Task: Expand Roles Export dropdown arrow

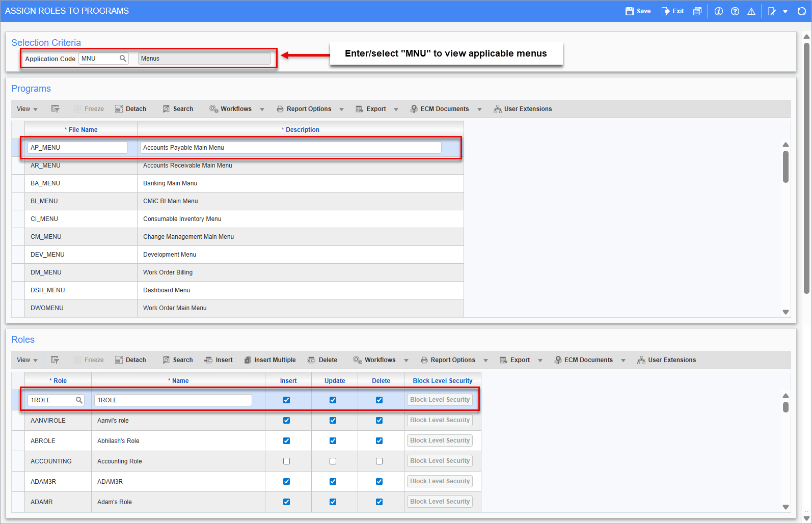Action: click(x=540, y=361)
